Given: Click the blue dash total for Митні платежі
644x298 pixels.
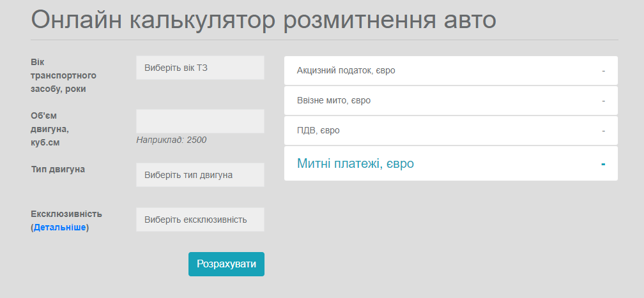Looking at the screenshot, I should [602, 164].
